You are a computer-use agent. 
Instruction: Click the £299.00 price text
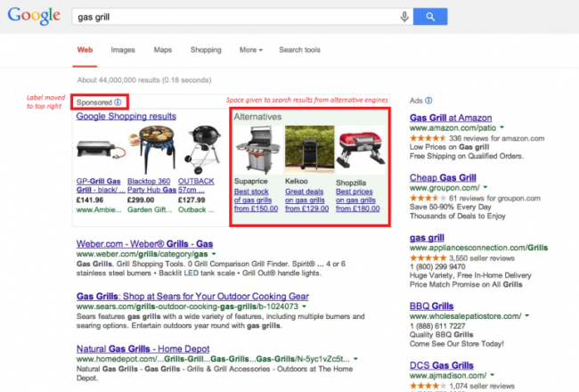pos(141,200)
